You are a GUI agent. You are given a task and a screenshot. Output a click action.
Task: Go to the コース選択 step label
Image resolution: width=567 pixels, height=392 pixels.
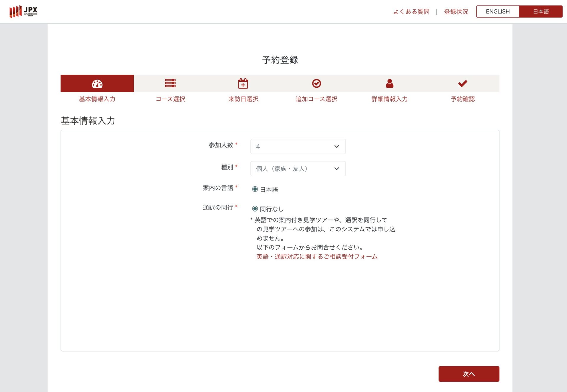click(170, 99)
